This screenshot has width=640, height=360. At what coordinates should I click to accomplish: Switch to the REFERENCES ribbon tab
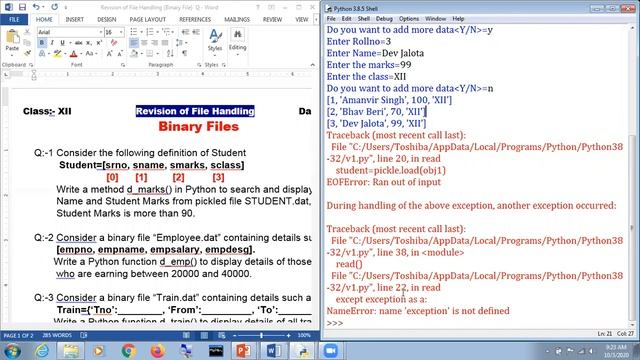[195, 20]
